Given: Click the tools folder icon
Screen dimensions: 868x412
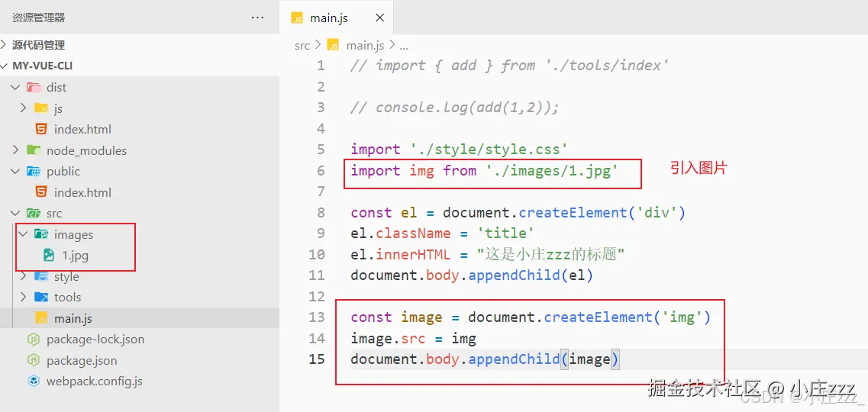Looking at the screenshot, I should click(41, 298).
